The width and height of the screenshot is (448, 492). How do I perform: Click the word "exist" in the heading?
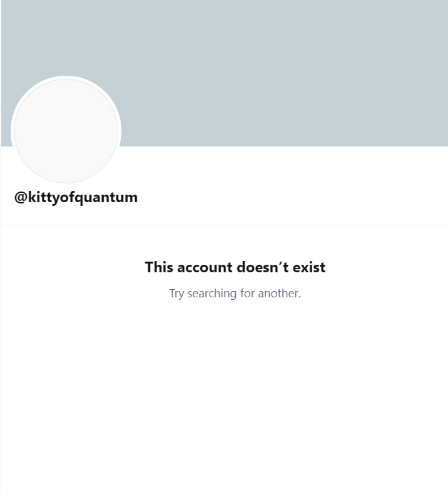[309, 267]
